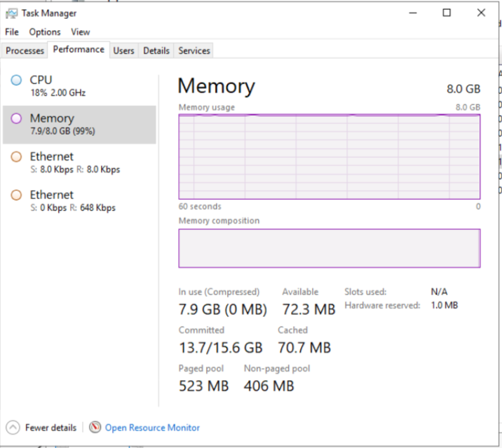The height and width of the screenshot is (448, 502).
Task: Click the CPU blue circle icon
Action: 16,80
